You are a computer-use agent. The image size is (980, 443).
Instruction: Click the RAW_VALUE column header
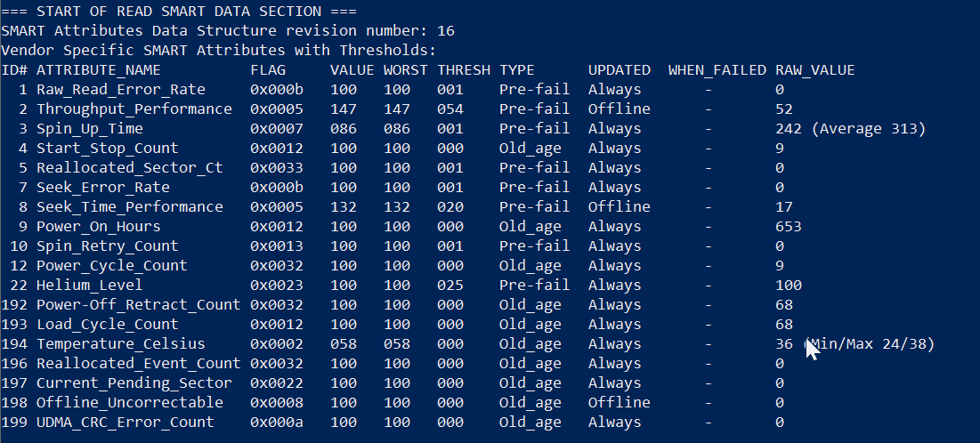[x=815, y=70]
